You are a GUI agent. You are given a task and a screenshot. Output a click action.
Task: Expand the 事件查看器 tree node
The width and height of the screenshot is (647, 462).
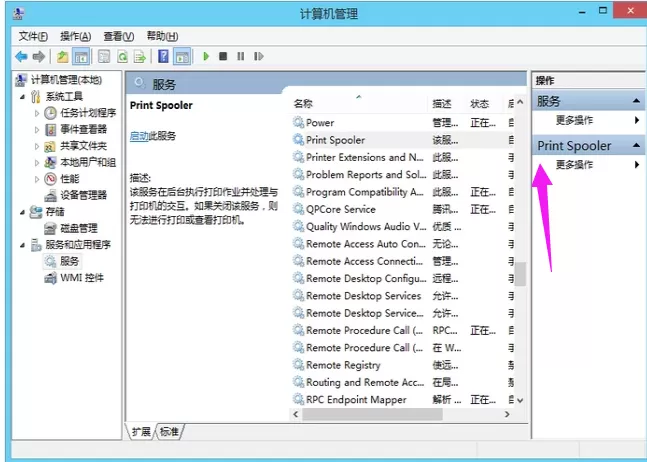(x=37, y=130)
